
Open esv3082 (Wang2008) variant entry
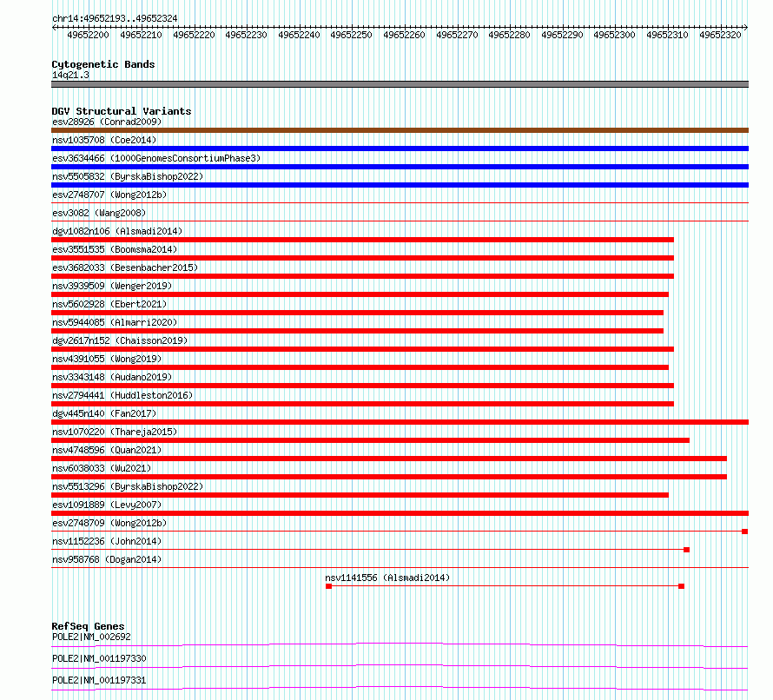tap(99, 213)
